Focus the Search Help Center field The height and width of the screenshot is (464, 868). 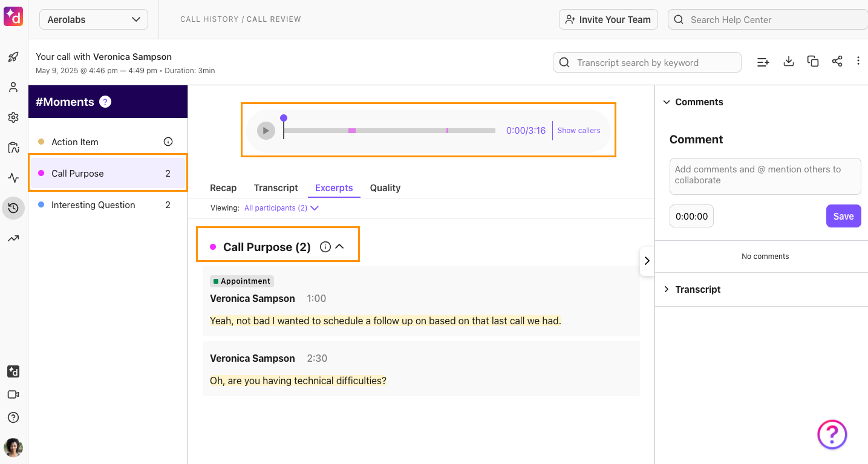768,19
